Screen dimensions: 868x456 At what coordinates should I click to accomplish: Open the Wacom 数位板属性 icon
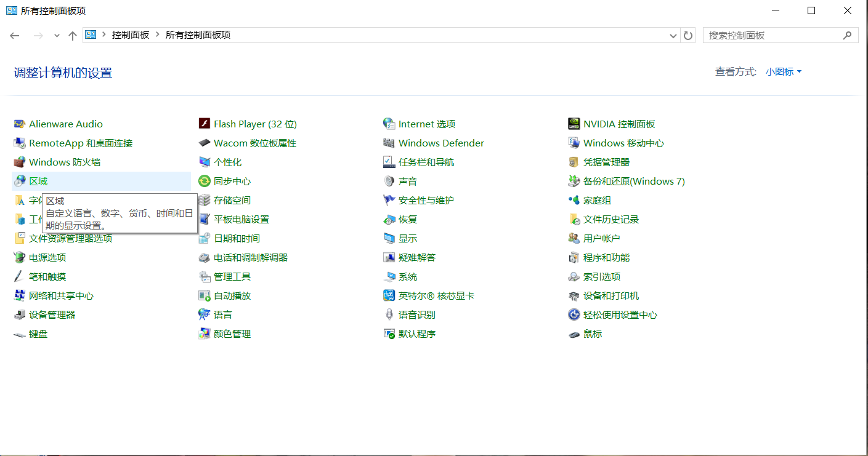click(204, 143)
